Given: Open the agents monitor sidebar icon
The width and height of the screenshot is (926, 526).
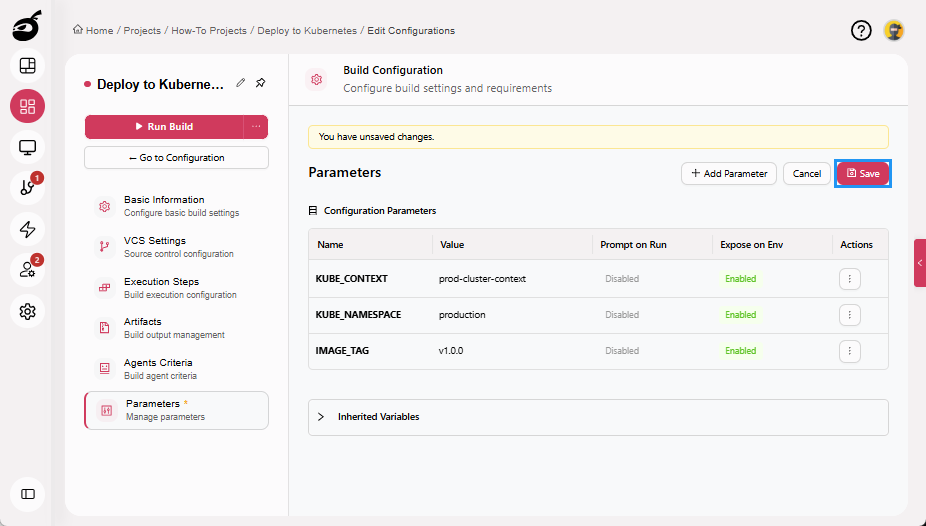Looking at the screenshot, I should pos(28,147).
